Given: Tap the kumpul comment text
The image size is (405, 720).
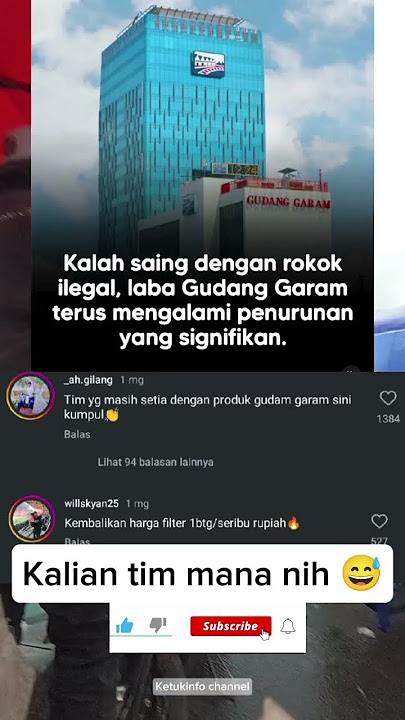Looking at the screenshot, I should [207, 407].
